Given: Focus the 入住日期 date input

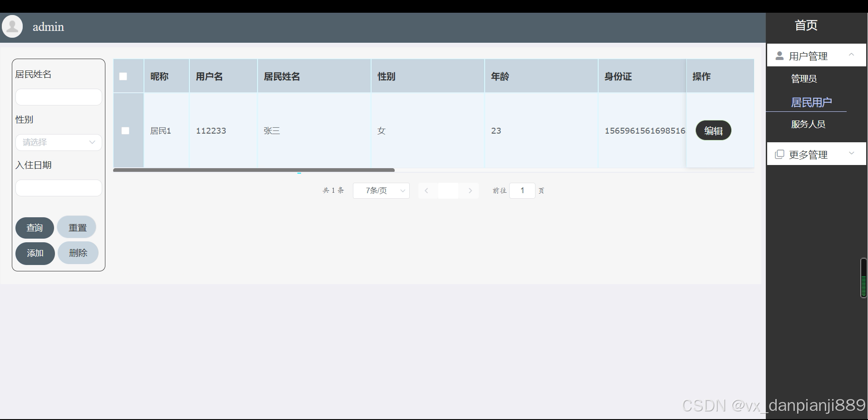Looking at the screenshot, I should [x=59, y=188].
